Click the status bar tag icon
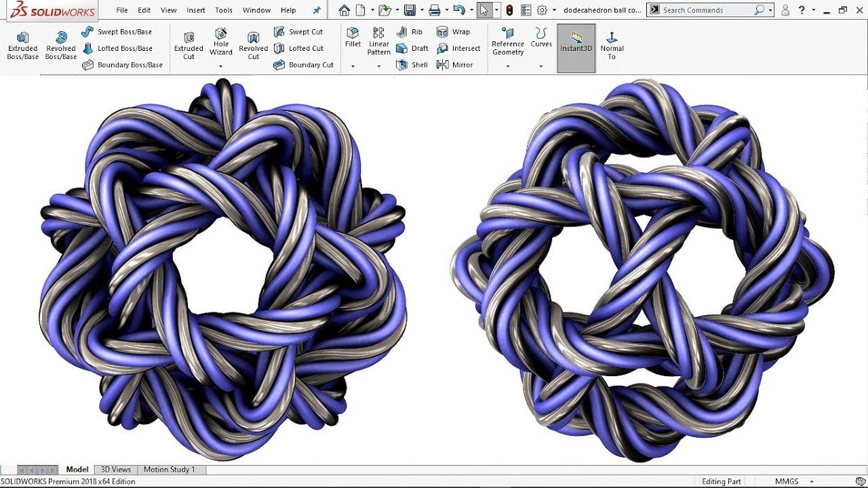This screenshot has height=488, width=868. click(862, 481)
